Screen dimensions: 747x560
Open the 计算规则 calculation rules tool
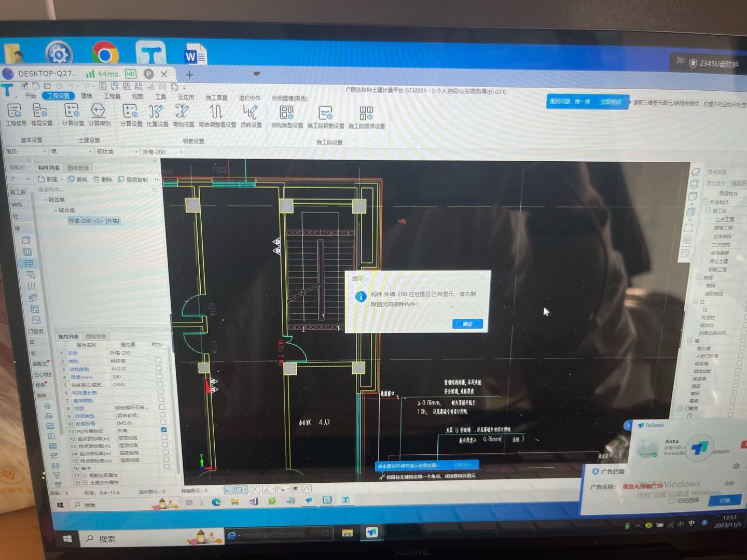pyautogui.click(x=99, y=115)
